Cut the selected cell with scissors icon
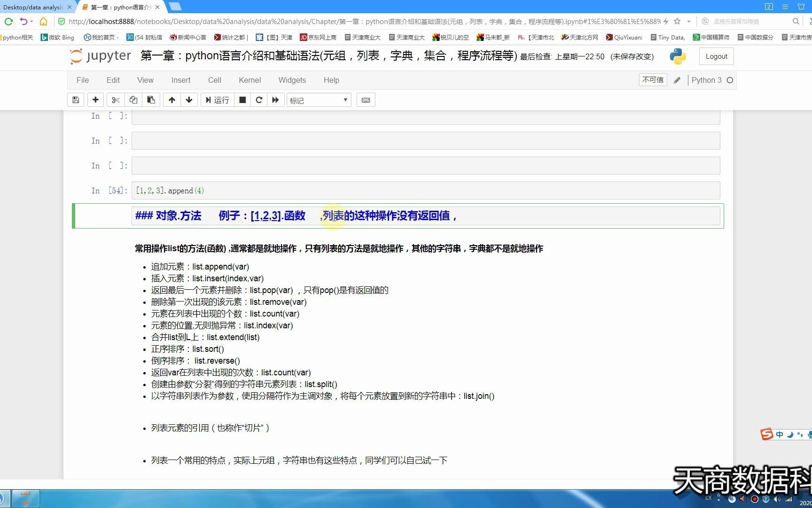This screenshot has width=812, height=508. click(x=116, y=100)
